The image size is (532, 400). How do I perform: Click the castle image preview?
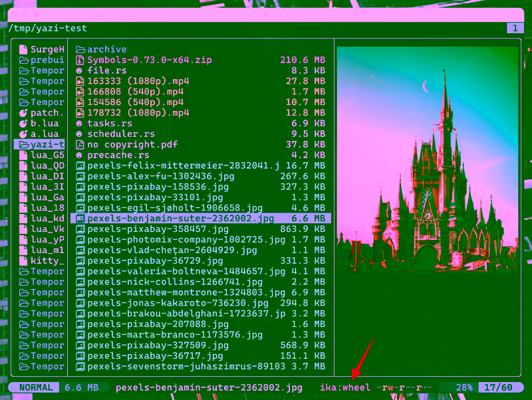coord(428,160)
